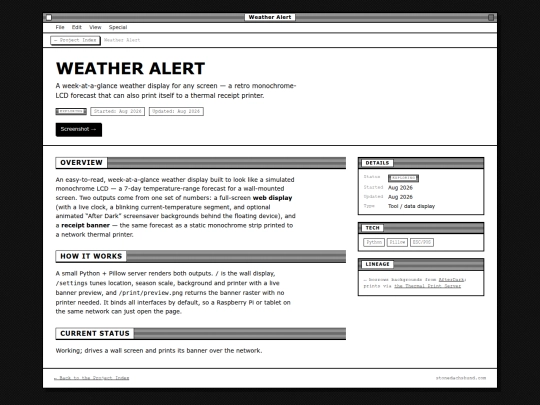The width and height of the screenshot is (540, 405).
Task: Click the 'Updated: Aug 2026' tag
Action: coord(176,111)
